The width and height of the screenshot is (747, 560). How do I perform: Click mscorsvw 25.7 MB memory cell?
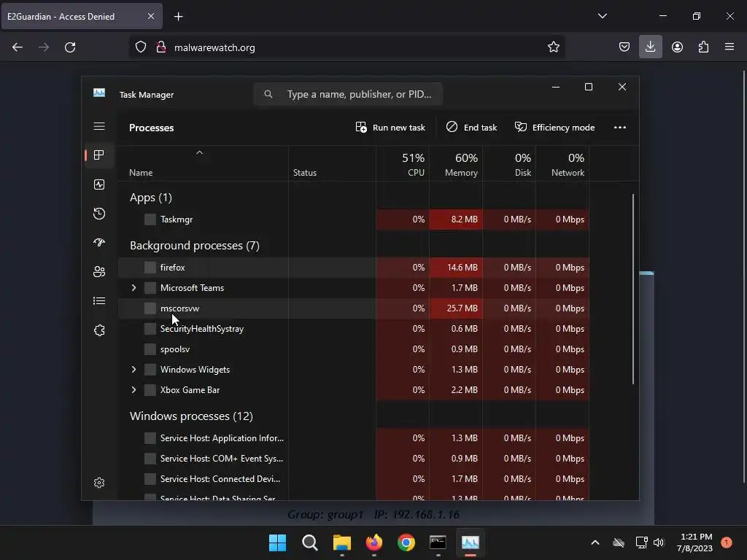(x=456, y=308)
